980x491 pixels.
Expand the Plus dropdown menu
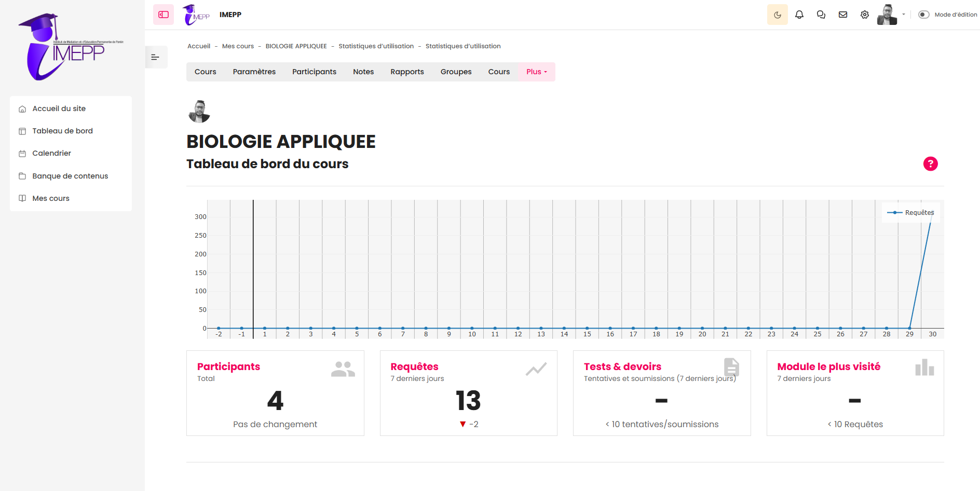(x=536, y=72)
